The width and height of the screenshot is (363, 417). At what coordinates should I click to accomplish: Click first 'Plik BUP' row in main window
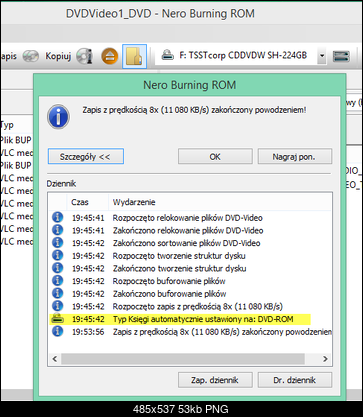tap(16, 140)
